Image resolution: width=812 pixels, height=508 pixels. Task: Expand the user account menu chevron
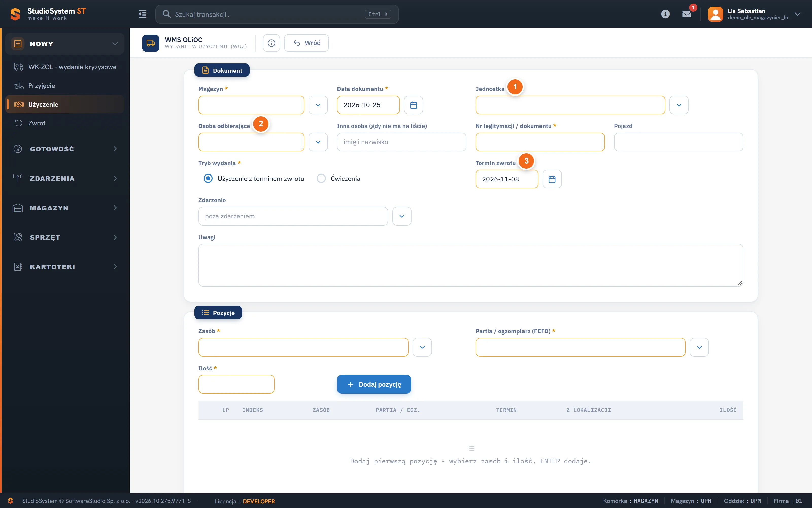pos(798,14)
